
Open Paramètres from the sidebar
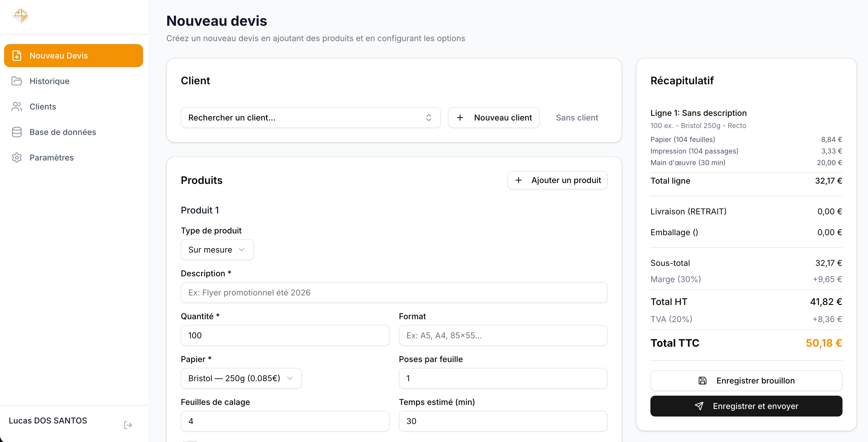coord(74,157)
